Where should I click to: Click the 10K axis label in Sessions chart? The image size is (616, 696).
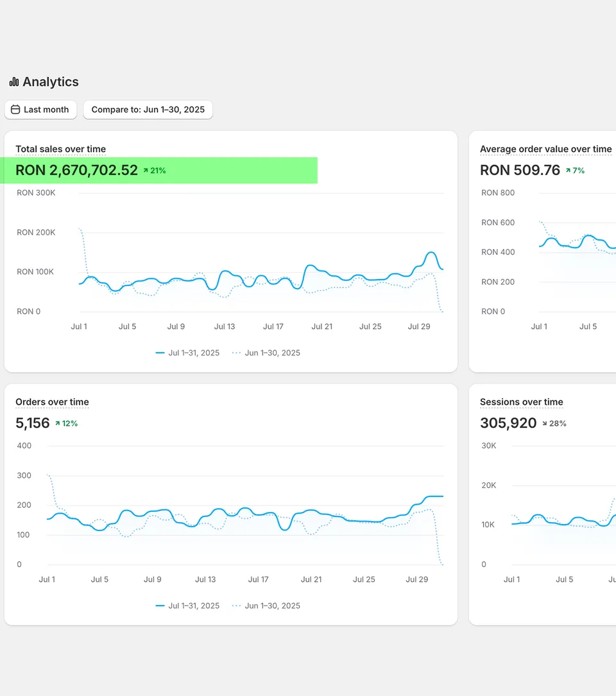tap(488, 525)
